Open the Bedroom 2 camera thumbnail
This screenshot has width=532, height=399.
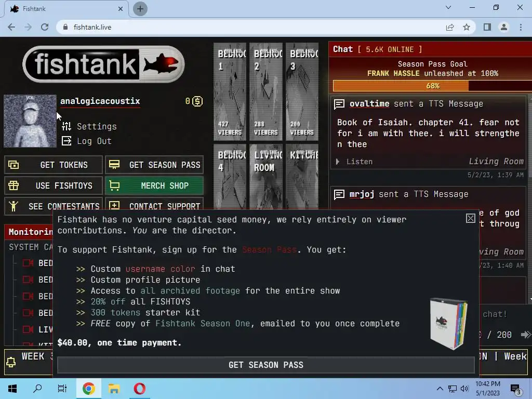click(x=266, y=91)
